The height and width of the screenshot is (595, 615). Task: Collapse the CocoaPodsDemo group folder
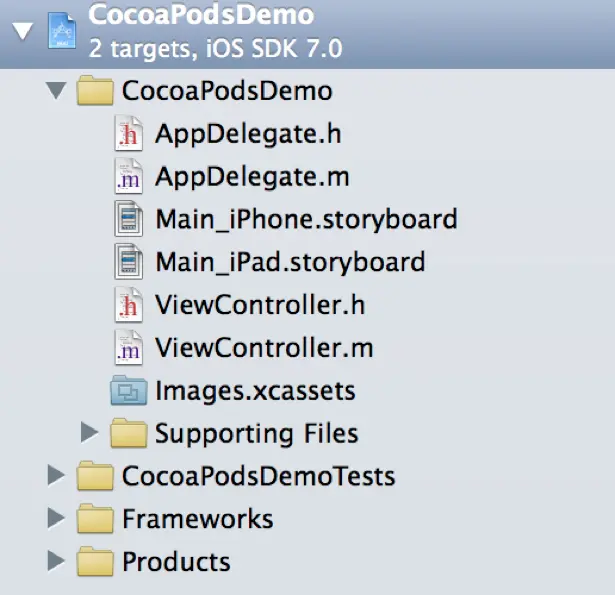(56, 92)
